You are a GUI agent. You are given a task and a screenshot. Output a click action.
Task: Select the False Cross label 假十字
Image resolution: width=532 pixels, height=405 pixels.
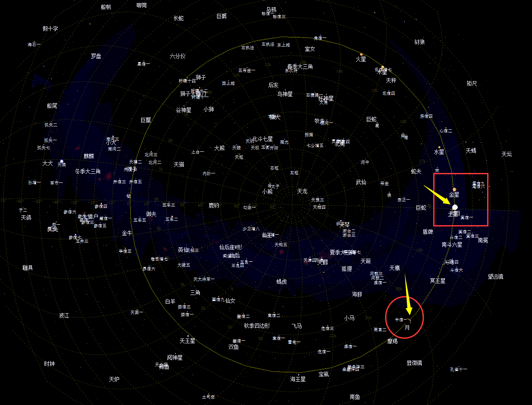[50, 28]
